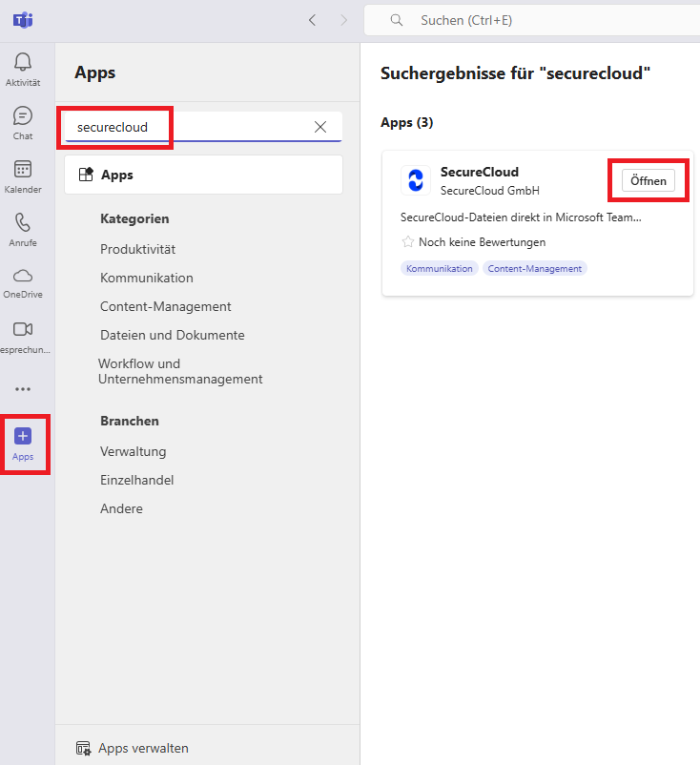Click the Kategorien heading
700x765 pixels.
134,218
